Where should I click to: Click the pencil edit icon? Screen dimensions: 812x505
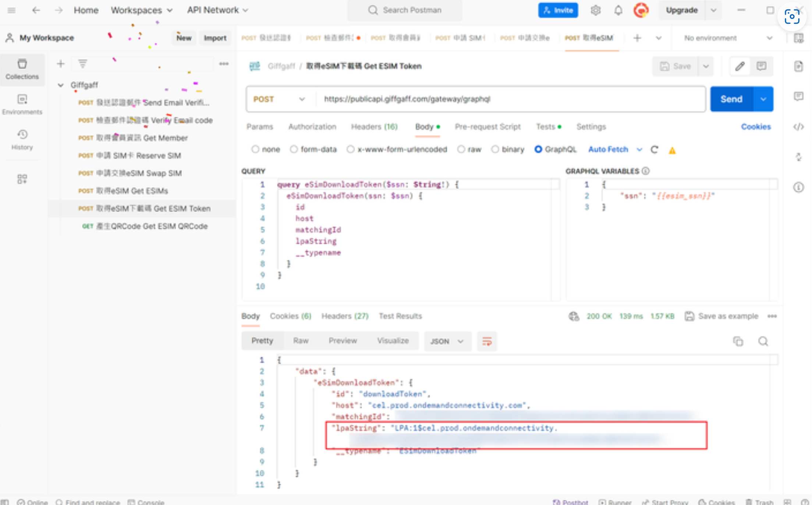740,66
